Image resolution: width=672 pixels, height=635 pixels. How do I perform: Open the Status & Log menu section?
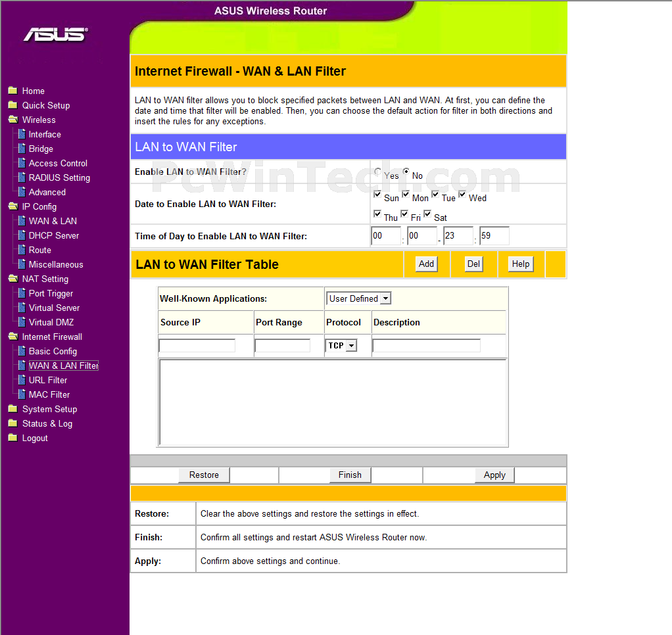pos(47,424)
